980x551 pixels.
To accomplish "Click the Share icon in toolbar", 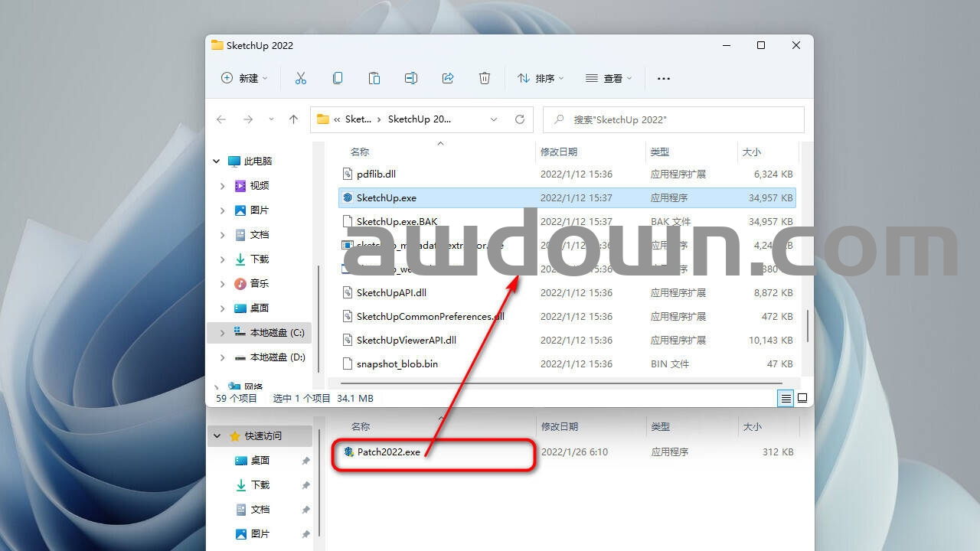I will [x=448, y=78].
